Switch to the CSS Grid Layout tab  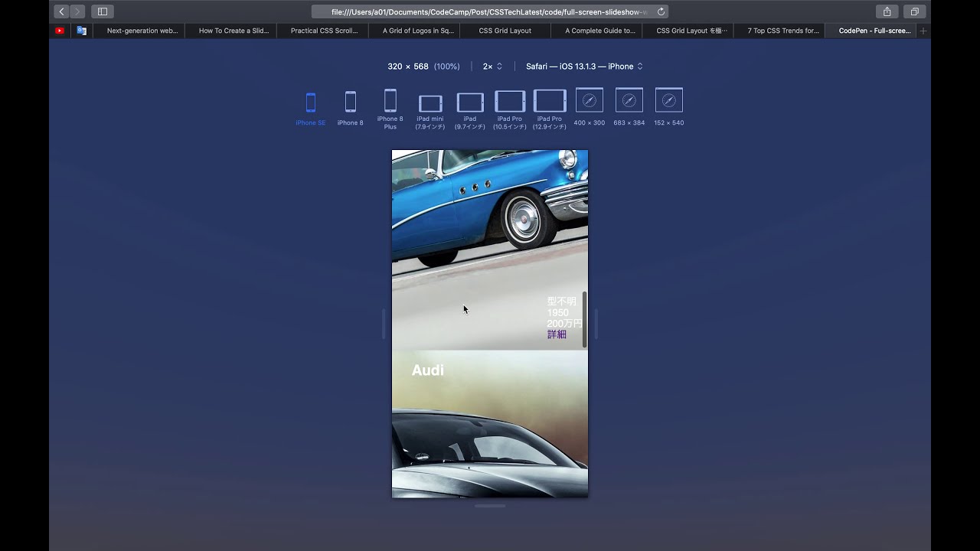(505, 31)
